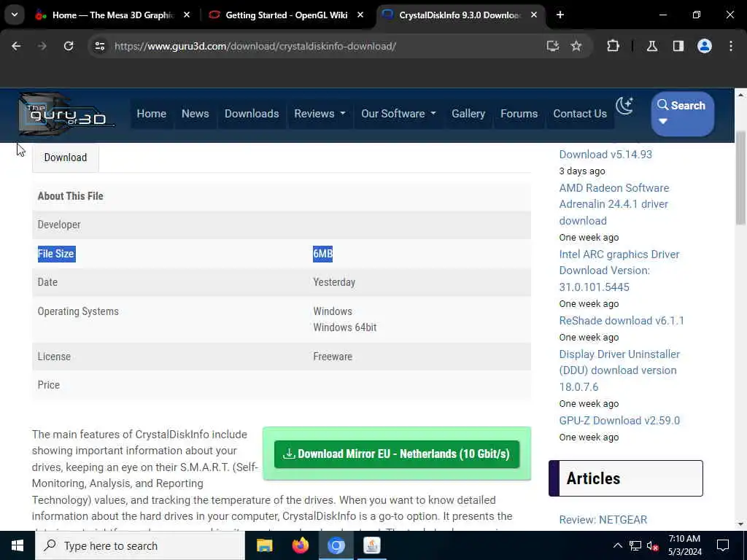Open Firefox from taskbar

coord(300,545)
